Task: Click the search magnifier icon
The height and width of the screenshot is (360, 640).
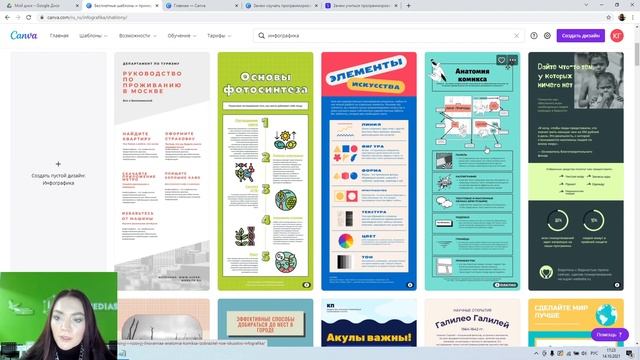Action: [261, 36]
